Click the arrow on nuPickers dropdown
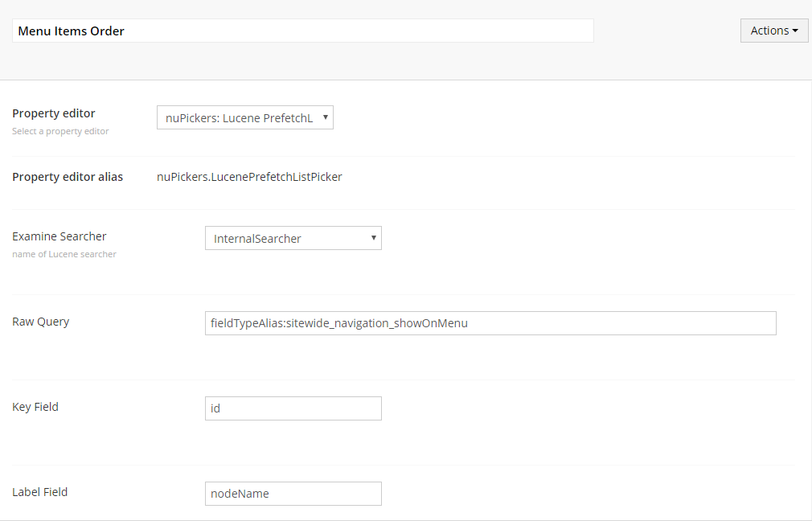Screen dimensions: 812x521 pos(325,117)
